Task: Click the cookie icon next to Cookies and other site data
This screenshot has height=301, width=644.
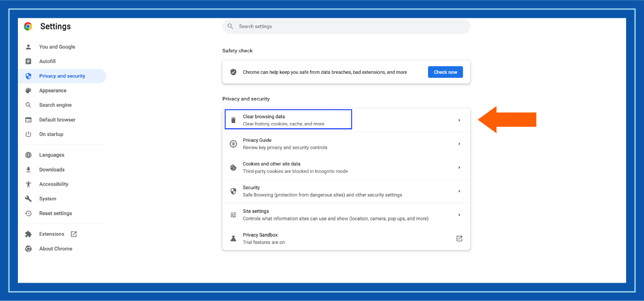Action: 233,167
